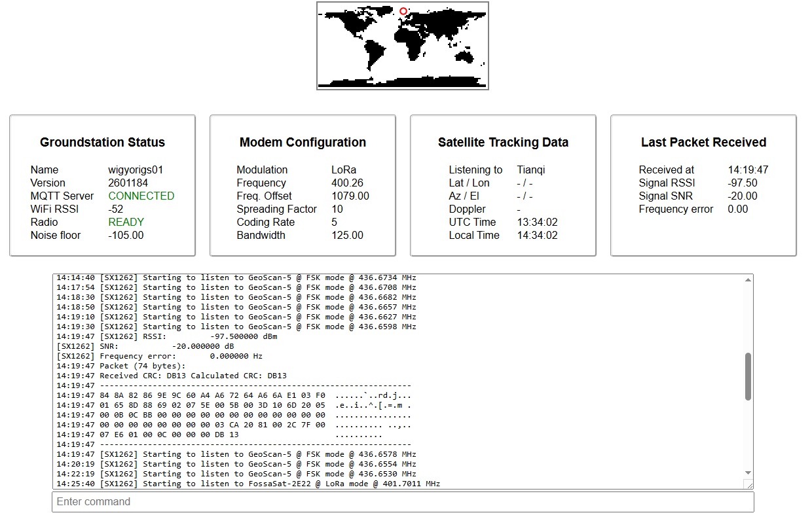Click the red station marker on the map
Image resolution: width=812 pixels, height=517 pixels.
point(403,11)
